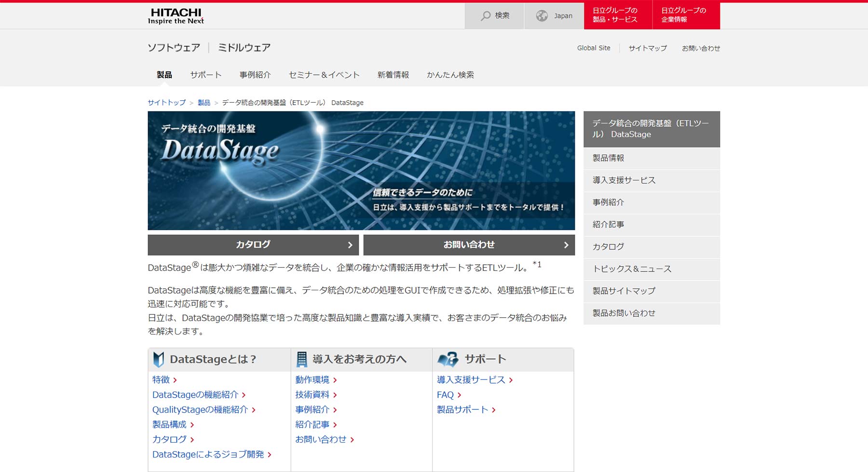The image size is (868, 472).
Task: Open the Global Site link
Action: click(594, 48)
